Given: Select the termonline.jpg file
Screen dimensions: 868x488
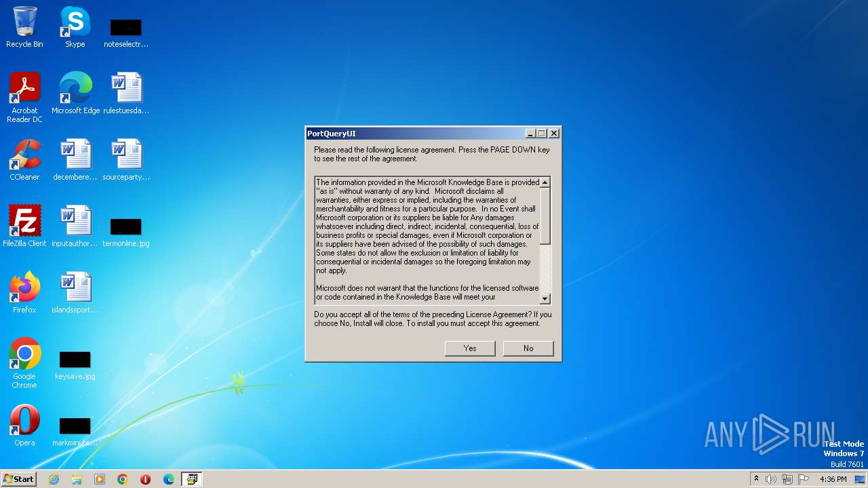Looking at the screenshot, I should click(126, 232).
